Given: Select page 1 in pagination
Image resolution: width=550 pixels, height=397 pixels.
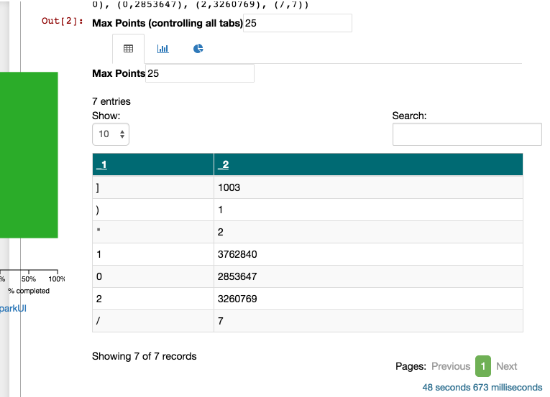Looking at the screenshot, I should point(483,366).
